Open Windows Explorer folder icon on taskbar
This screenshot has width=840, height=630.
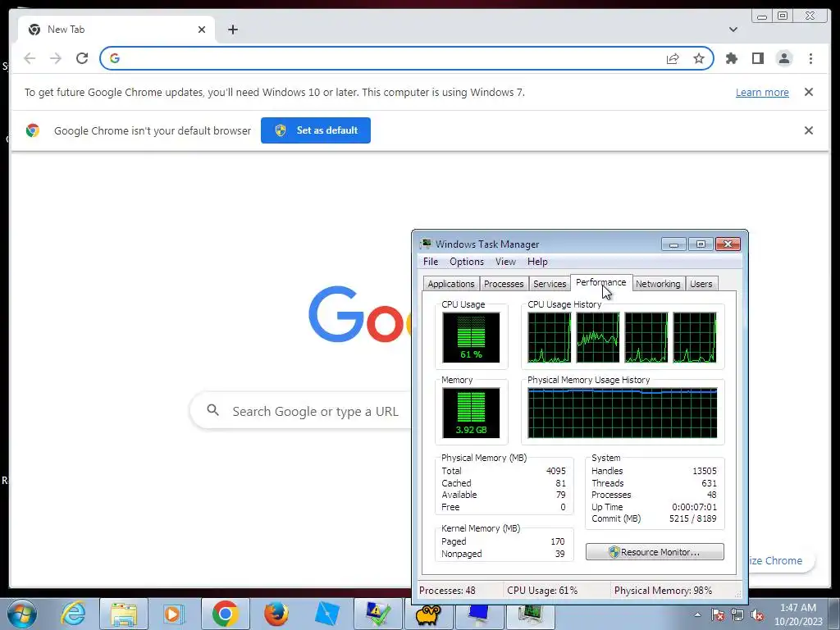click(x=124, y=614)
